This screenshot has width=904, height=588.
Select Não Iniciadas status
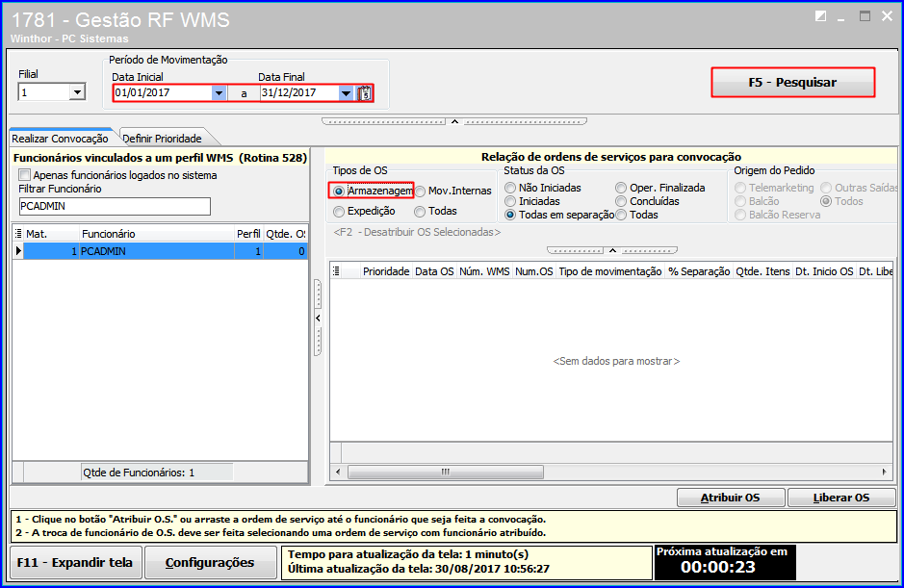pos(509,188)
